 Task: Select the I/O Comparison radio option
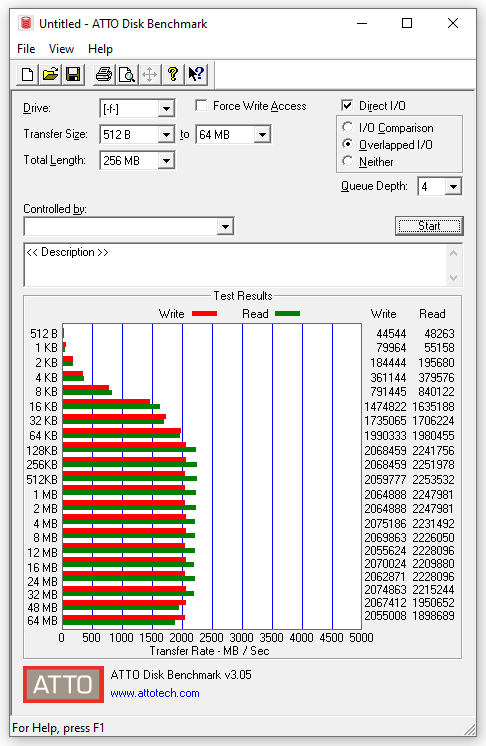pyautogui.click(x=348, y=128)
